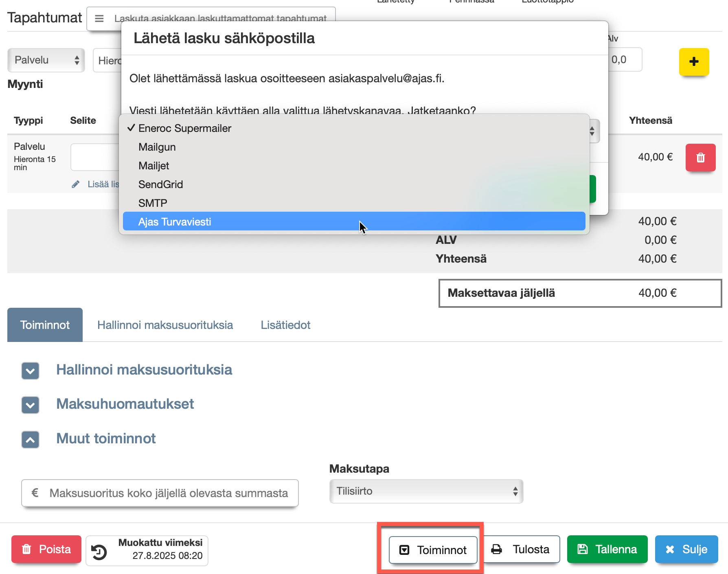Open the Hallinnoi maksusuorituksia tab

[x=165, y=325]
